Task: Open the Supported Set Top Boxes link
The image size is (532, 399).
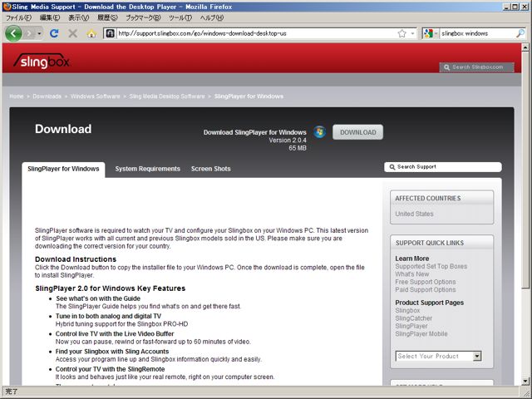Action: point(431,266)
